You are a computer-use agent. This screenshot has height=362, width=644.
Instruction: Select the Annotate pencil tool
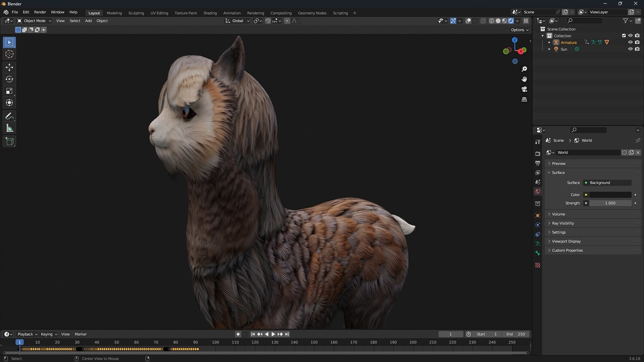[9, 116]
